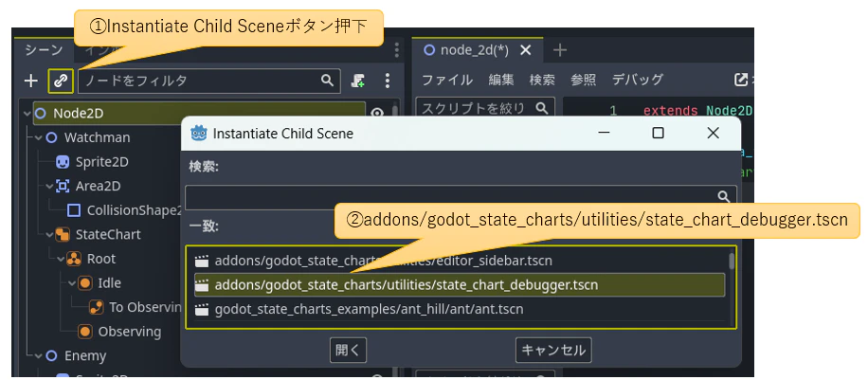Select addons/.../editor_sidebar.tscn in list
Image resolution: width=868 pixels, height=380 pixels.
[460, 261]
